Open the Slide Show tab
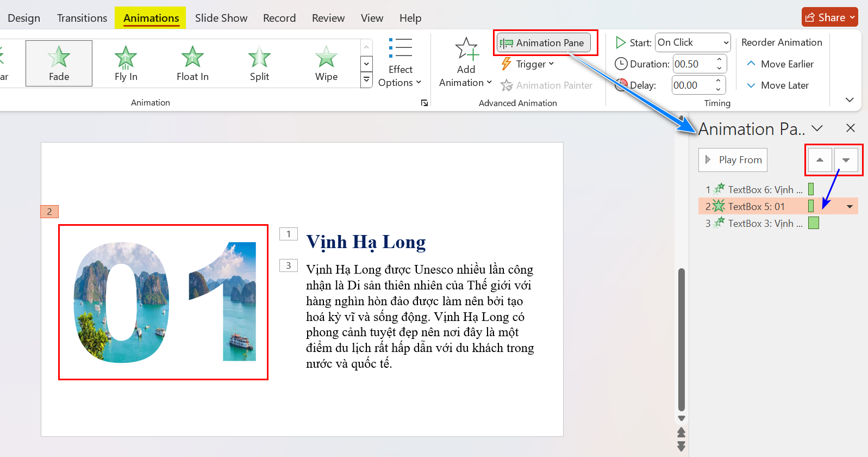Image resolution: width=868 pixels, height=457 pixels. (x=221, y=18)
